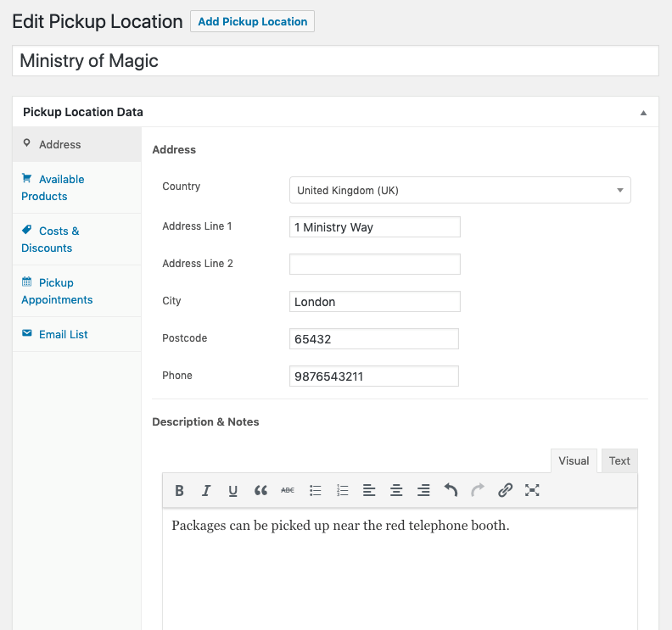Apply italic formatting in the editor
672x630 pixels.
tap(206, 490)
